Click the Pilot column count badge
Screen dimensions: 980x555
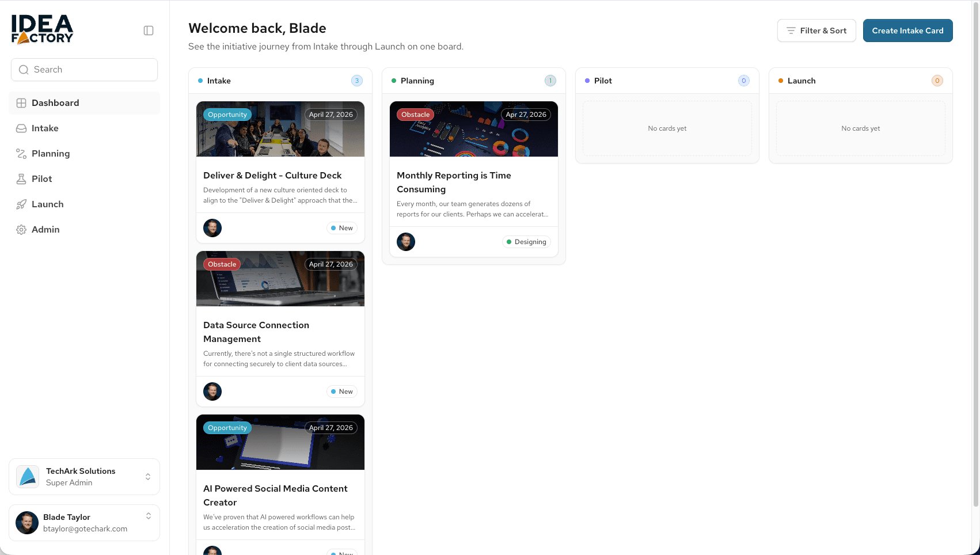click(x=744, y=81)
